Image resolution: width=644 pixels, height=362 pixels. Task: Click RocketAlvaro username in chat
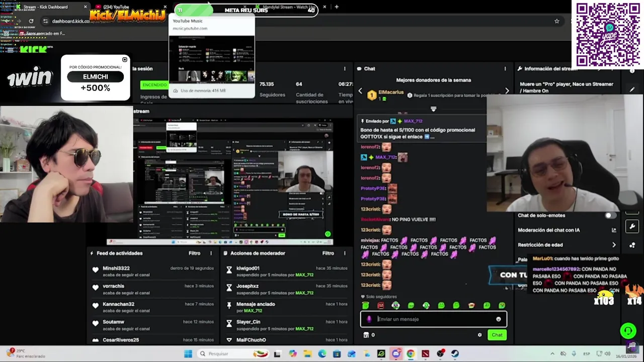pyautogui.click(x=375, y=220)
